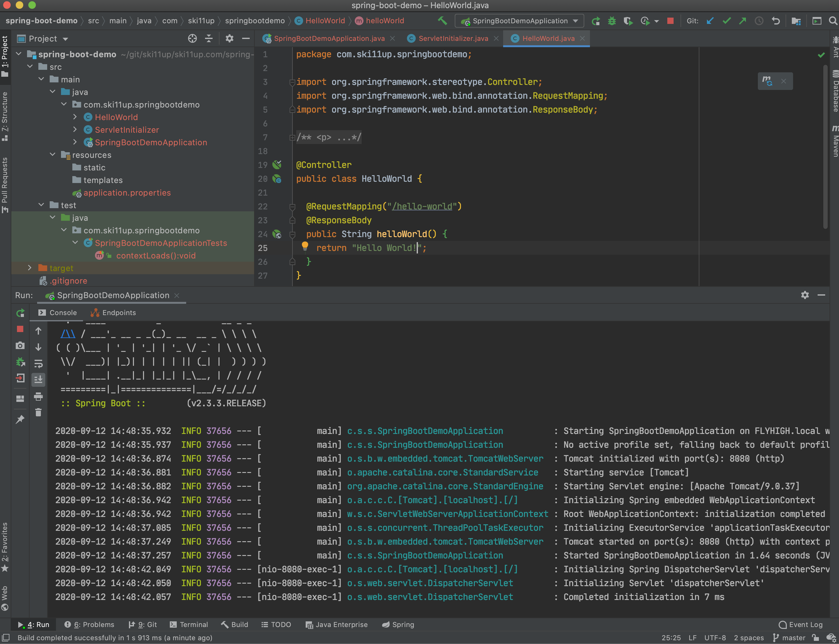Click the Build project hammer icon
Image resolution: width=839 pixels, height=644 pixels.
click(442, 21)
